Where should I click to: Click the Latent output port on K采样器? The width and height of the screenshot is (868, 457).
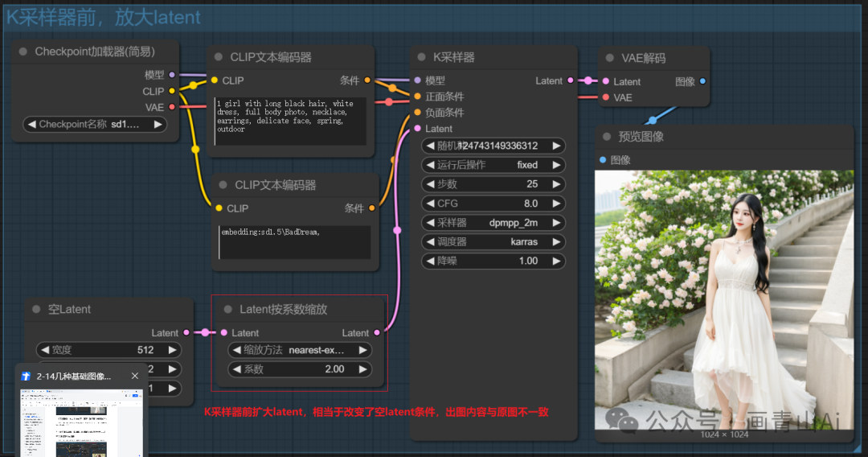(571, 80)
